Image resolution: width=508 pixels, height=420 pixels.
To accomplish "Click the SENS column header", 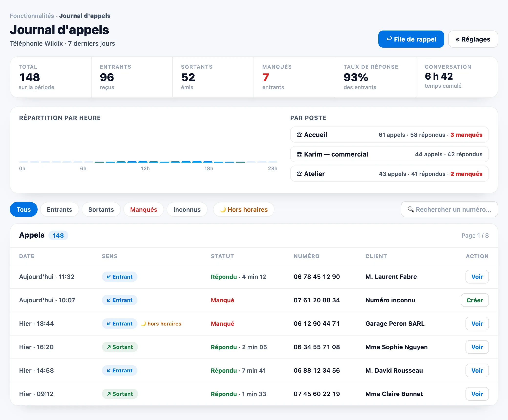I will [110, 256].
